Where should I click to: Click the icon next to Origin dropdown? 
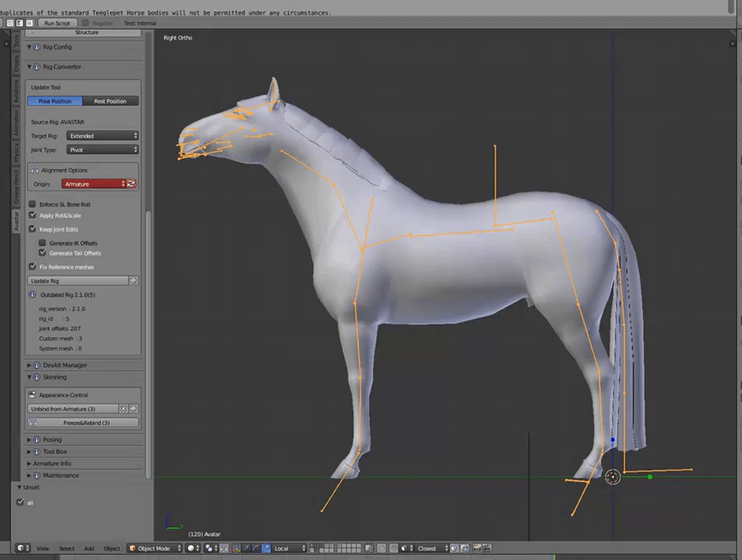pyautogui.click(x=132, y=184)
